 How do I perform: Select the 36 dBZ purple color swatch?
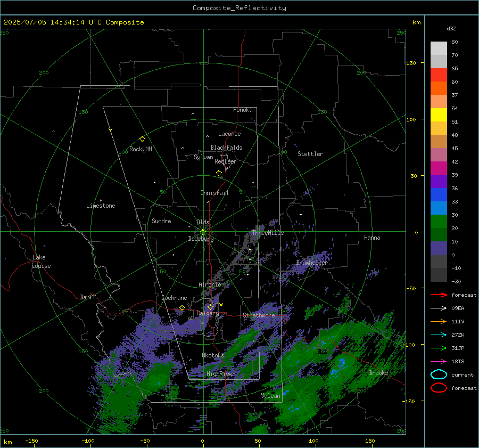pyautogui.click(x=439, y=181)
